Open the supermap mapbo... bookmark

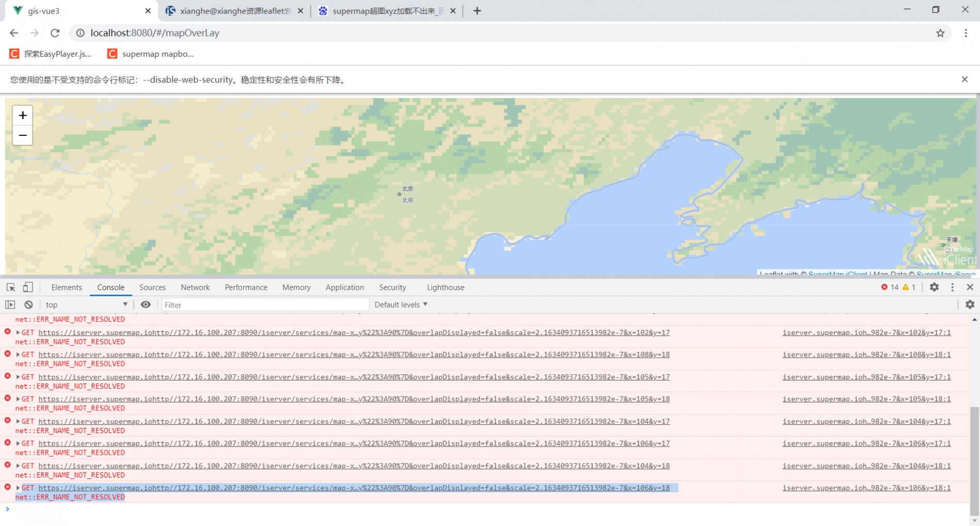[151, 54]
